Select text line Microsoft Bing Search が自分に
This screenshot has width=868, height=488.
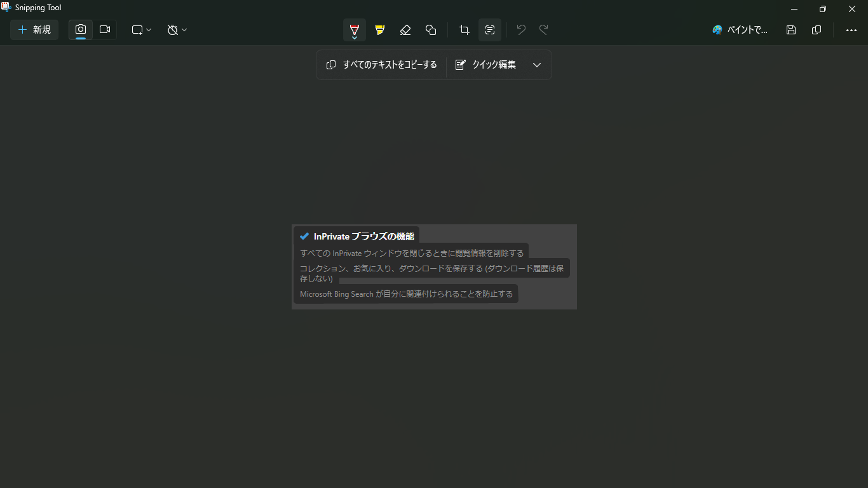tap(406, 294)
